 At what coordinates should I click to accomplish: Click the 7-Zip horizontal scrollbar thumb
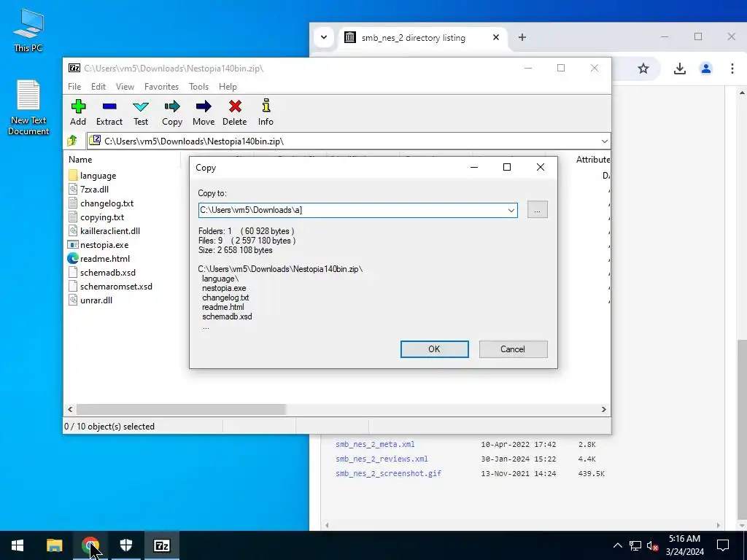(181, 410)
